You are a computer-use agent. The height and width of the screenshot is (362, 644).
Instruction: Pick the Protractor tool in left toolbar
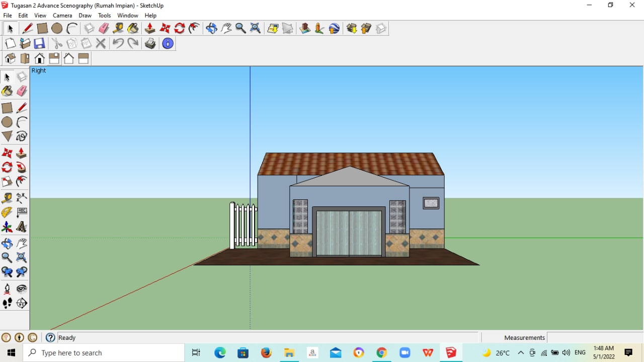point(7,212)
